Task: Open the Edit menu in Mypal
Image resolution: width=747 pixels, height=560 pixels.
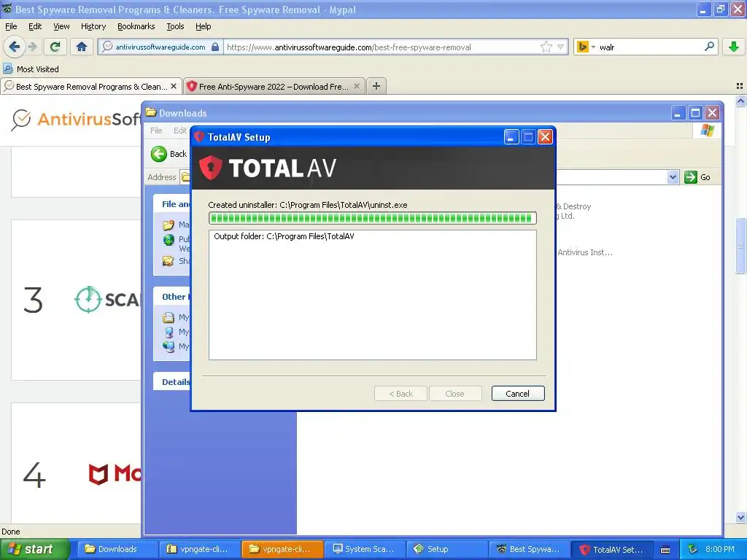Action: (35, 26)
